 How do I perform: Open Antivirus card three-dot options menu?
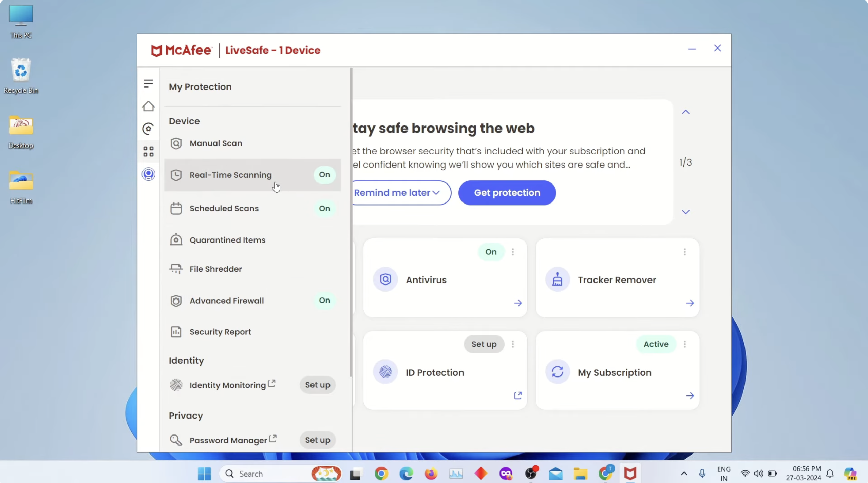pos(513,252)
